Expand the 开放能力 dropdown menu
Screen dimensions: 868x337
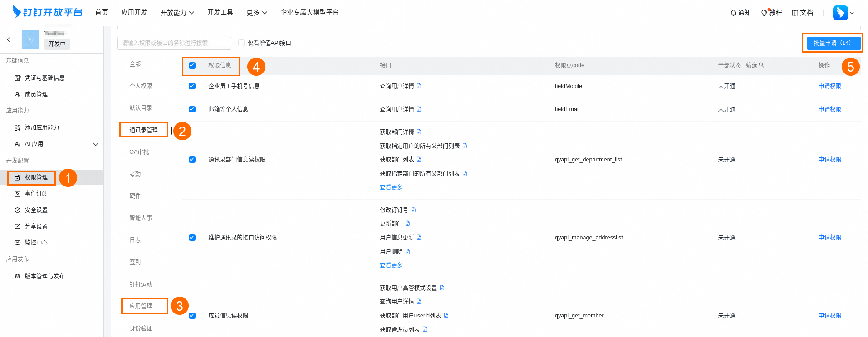click(177, 13)
